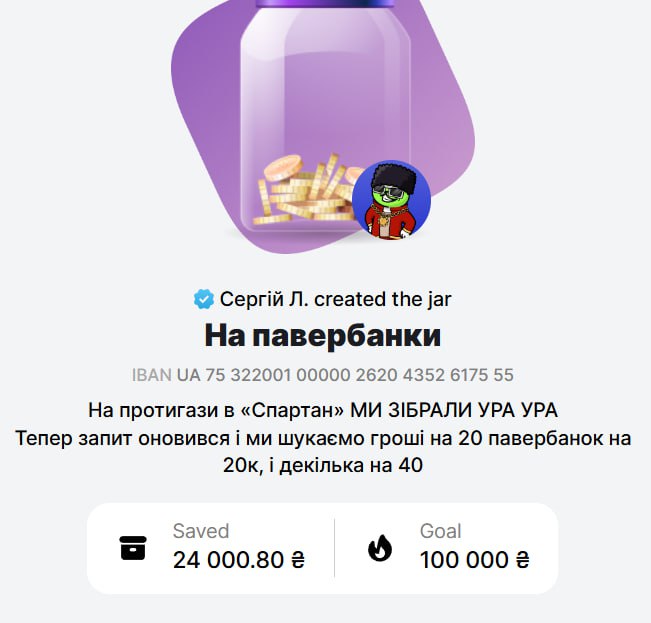Viewport: 651px width, 623px height.
Task: Click the Goal flame icon
Action: [380, 548]
